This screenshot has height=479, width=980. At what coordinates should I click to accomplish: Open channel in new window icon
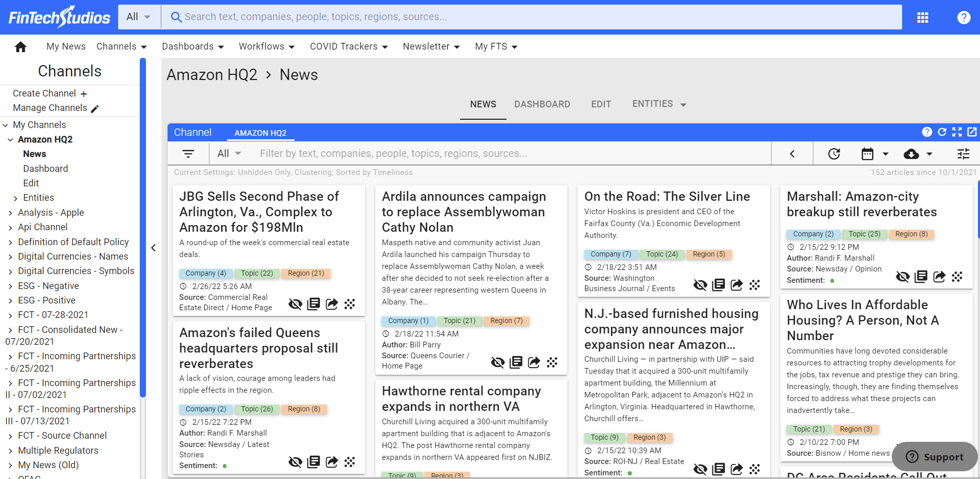click(x=972, y=132)
